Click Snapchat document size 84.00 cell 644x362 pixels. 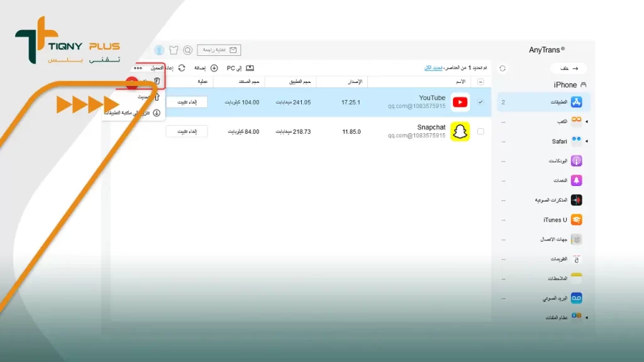pyautogui.click(x=243, y=132)
